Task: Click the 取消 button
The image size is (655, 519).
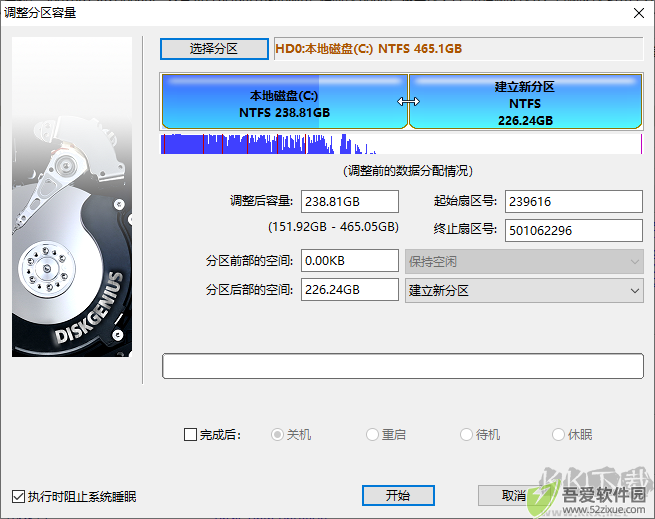Action: coord(514,496)
